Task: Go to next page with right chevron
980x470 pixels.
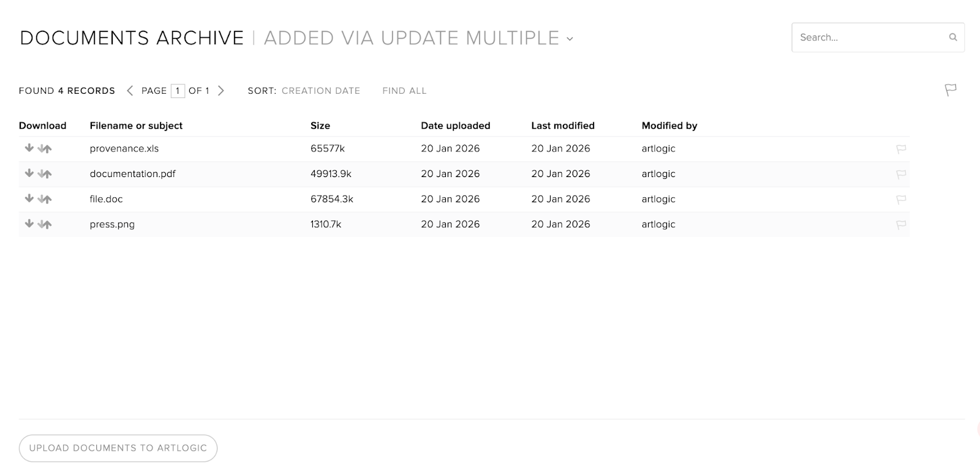Action: point(221,91)
